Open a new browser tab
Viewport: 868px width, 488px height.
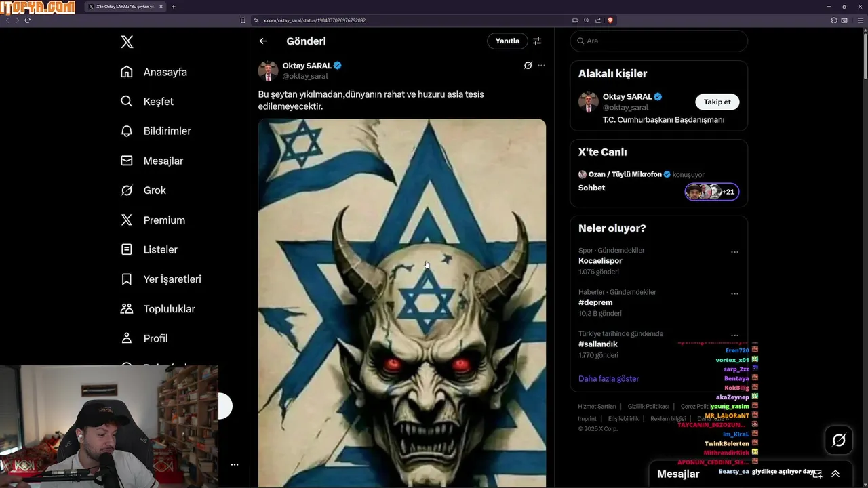tap(174, 7)
